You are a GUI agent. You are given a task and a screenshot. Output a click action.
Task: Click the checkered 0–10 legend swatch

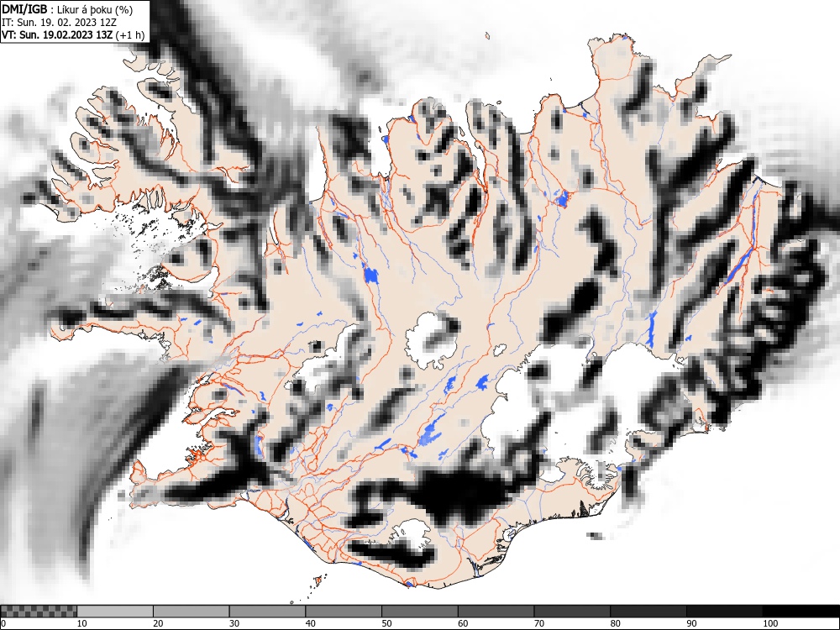point(39,612)
